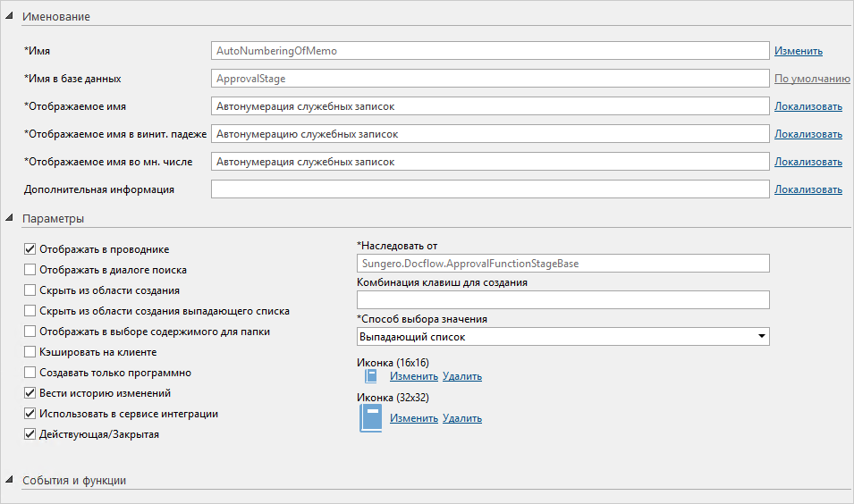Image resolution: width=854 pixels, height=504 pixels.
Task: Expand the События и функции section
Action: coord(10,481)
